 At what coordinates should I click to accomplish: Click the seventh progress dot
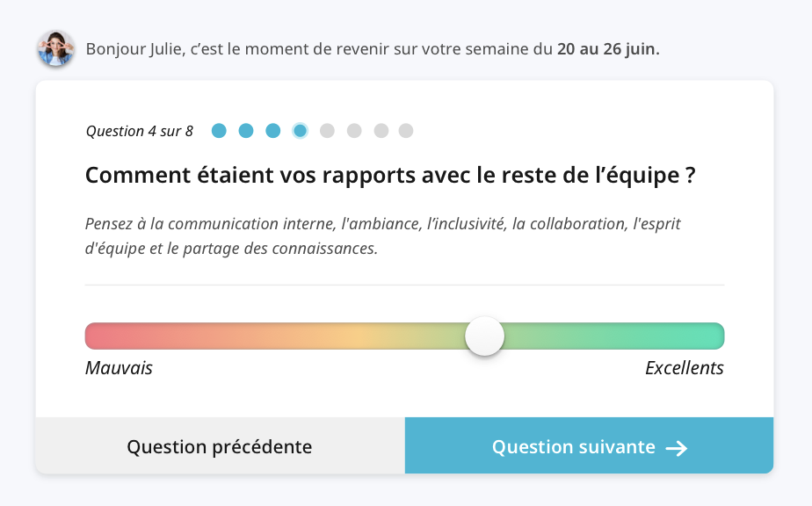(381, 131)
